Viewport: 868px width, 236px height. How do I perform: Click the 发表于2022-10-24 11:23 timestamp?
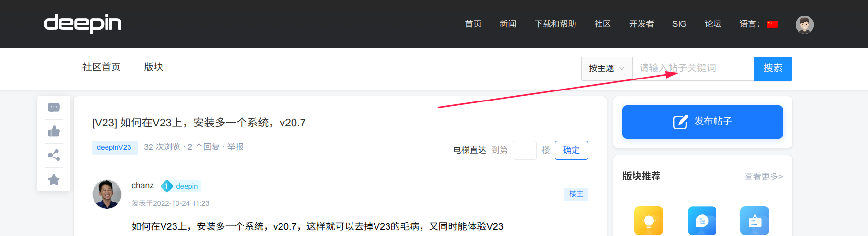(170, 203)
